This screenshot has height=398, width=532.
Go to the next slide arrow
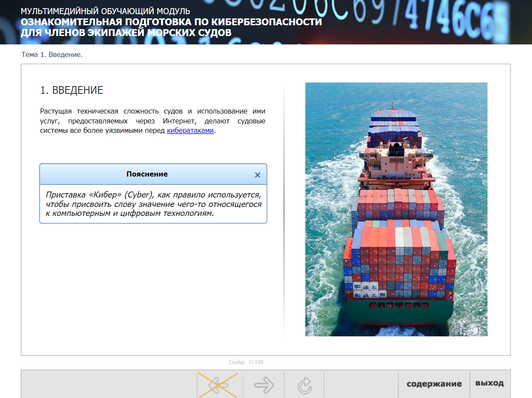263,385
